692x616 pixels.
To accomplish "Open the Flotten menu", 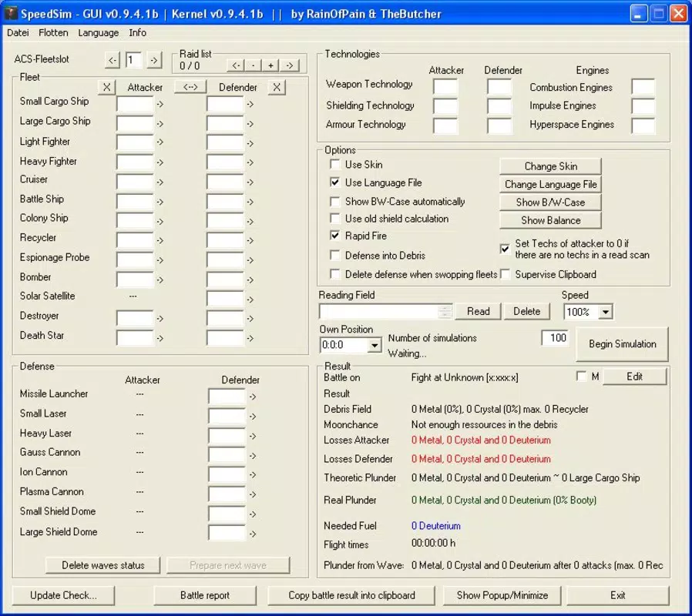I will click(53, 32).
